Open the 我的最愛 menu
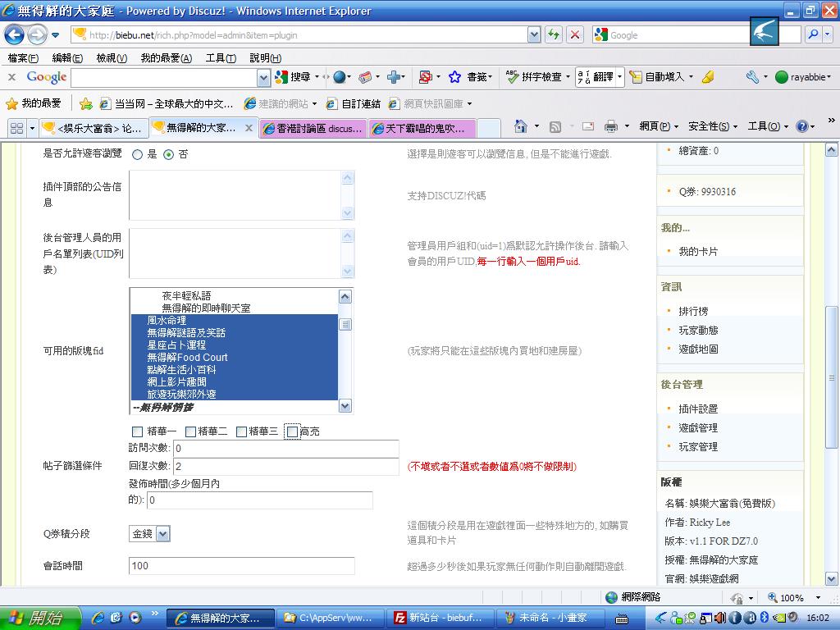This screenshot has height=630, width=840. 166,58
